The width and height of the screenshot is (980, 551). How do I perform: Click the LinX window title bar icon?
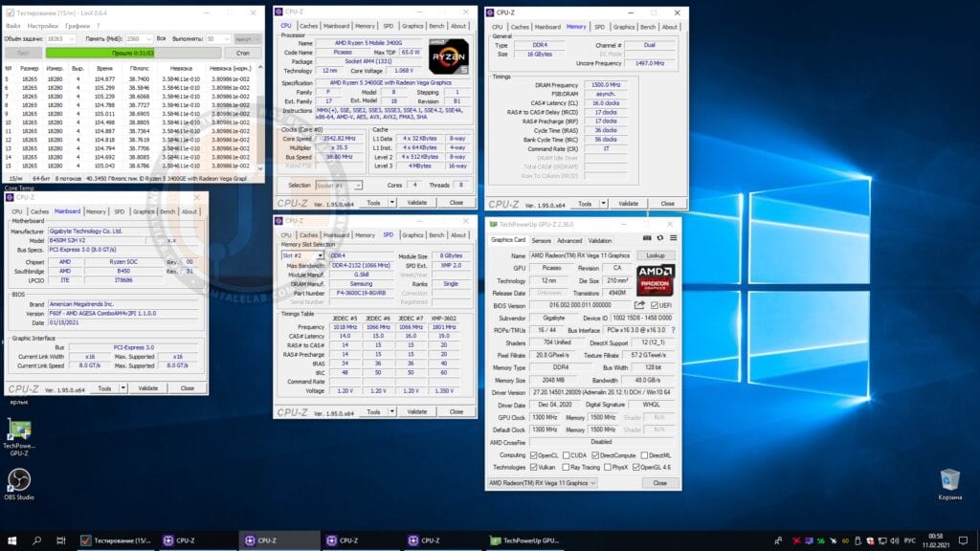(x=10, y=12)
